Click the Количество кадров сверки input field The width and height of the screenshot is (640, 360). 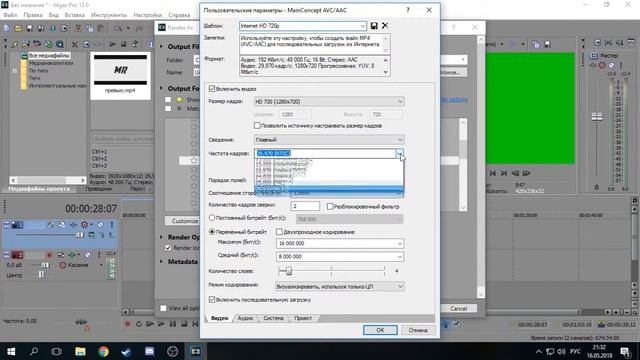[305, 206]
